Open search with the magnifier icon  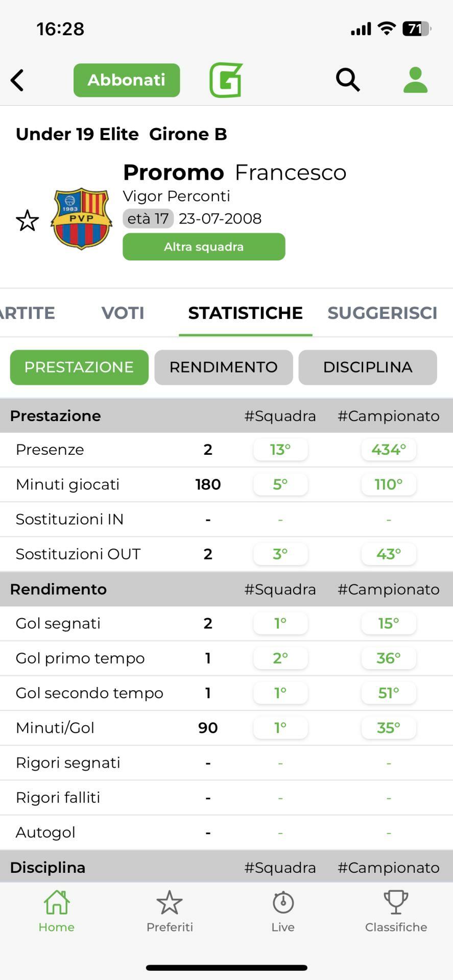[x=348, y=80]
